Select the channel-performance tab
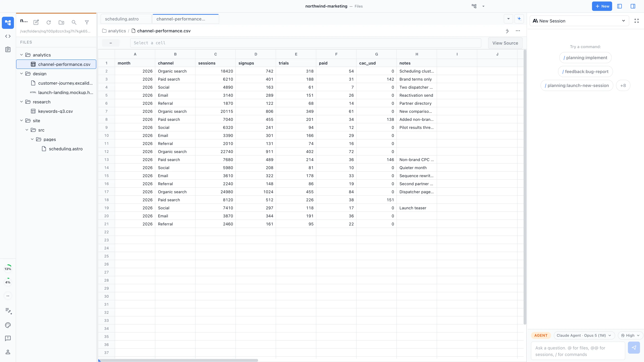Image resolution: width=644 pixels, height=362 pixels. click(185, 19)
